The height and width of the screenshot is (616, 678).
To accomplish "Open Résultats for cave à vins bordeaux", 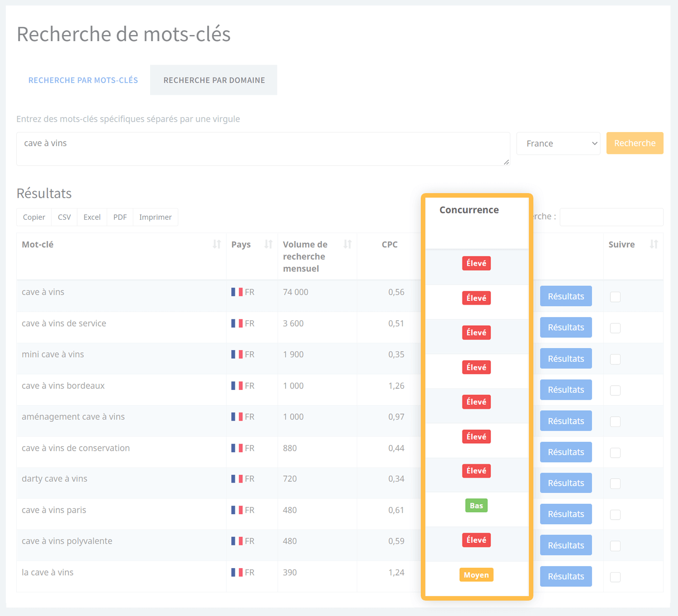I will point(565,390).
